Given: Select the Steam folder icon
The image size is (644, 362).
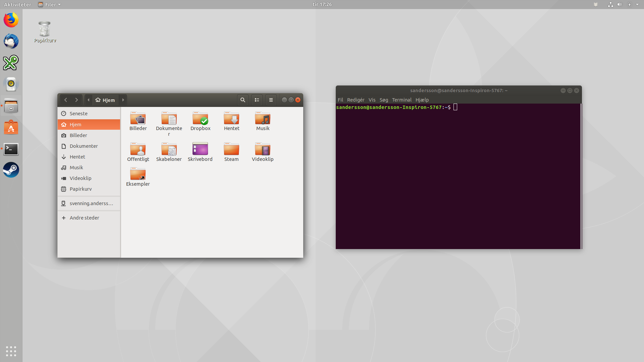Looking at the screenshot, I should click(x=231, y=149).
